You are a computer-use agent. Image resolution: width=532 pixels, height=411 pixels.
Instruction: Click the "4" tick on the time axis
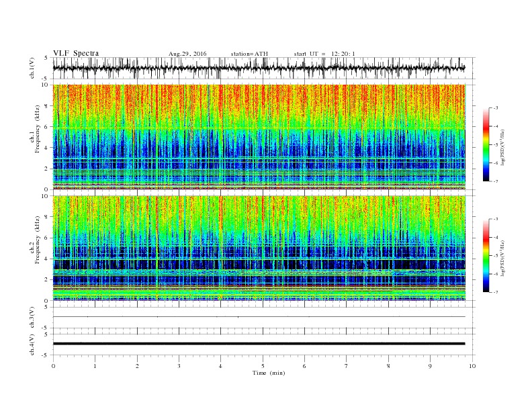click(221, 366)
